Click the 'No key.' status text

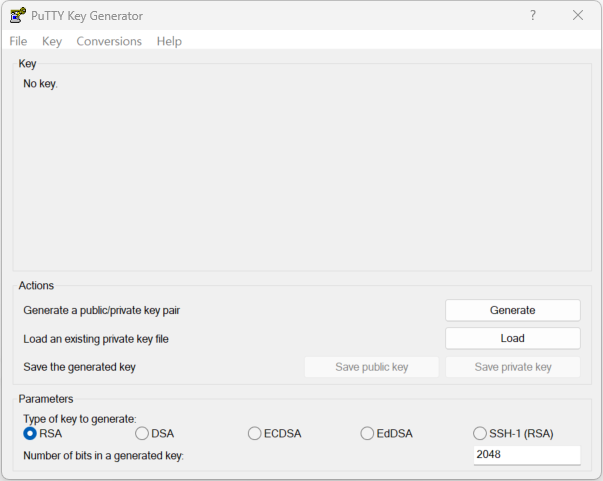click(40, 83)
